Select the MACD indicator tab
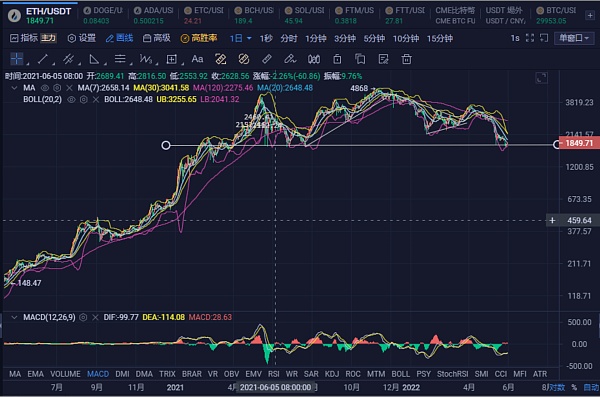Viewport: 600px width, 397px height. point(98,374)
